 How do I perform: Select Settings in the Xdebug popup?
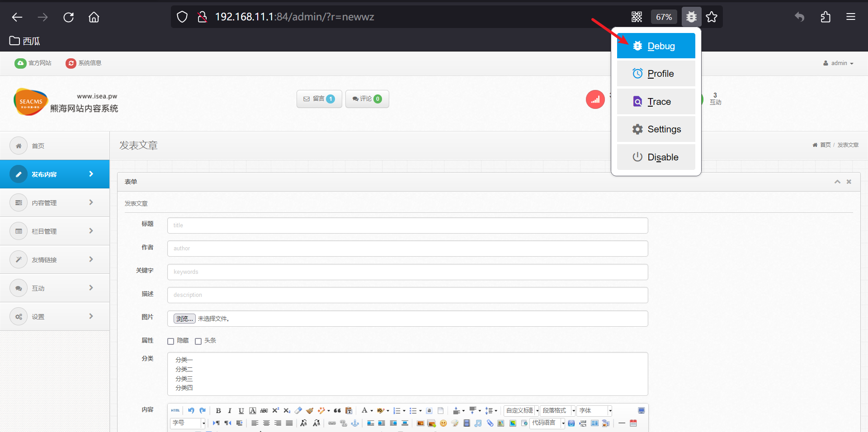pos(656,129)
